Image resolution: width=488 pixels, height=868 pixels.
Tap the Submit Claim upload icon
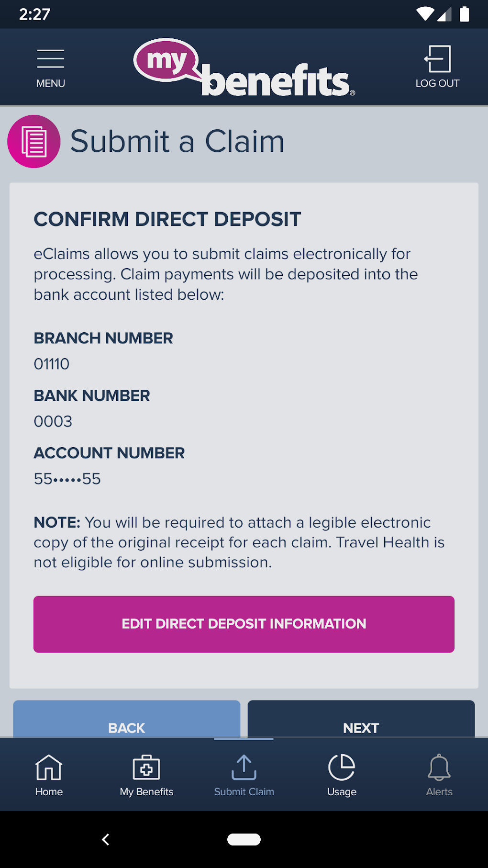(244, 767)
